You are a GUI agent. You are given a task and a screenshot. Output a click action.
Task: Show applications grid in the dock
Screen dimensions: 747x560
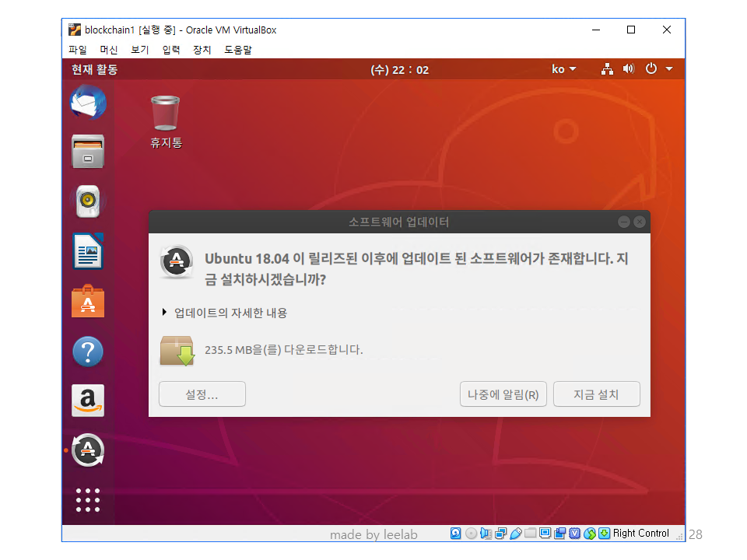88,500
